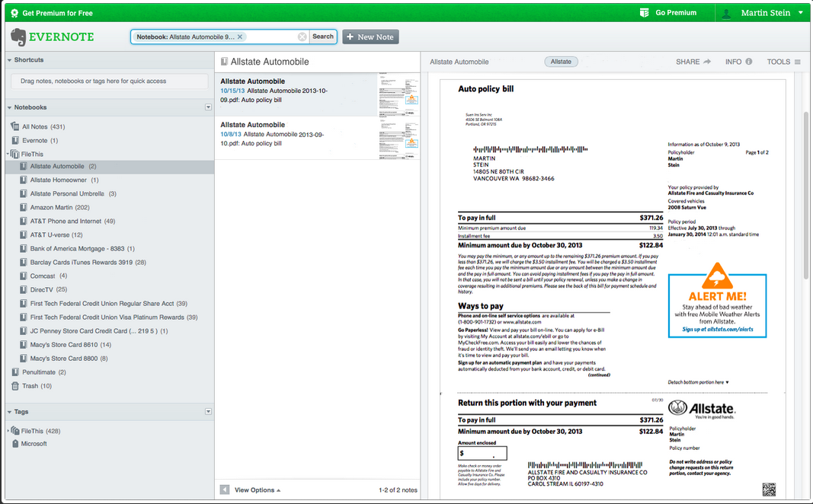Open the Notebooks section dropdown menu
The image size is (813, 504).
(208, 107)
